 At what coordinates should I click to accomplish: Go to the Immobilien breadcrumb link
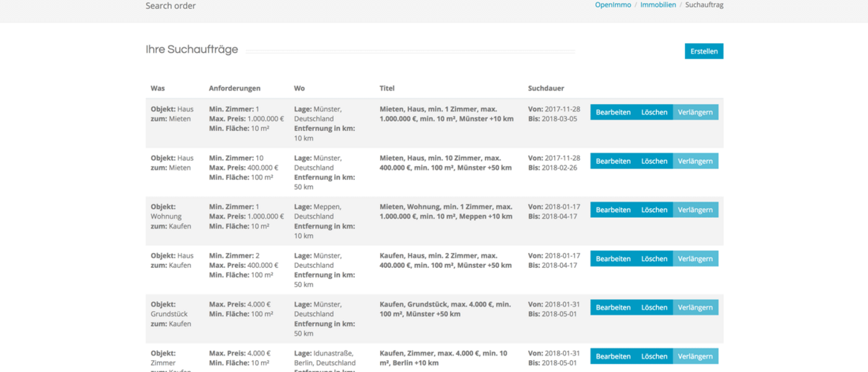(x=658, y=5)
